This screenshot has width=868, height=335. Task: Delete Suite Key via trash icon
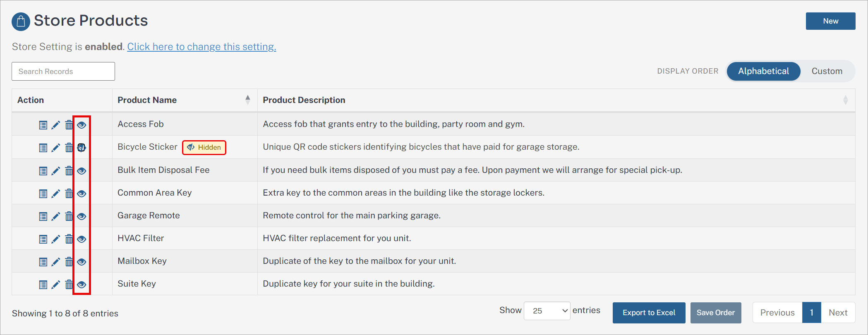click(x=69, y=284)
